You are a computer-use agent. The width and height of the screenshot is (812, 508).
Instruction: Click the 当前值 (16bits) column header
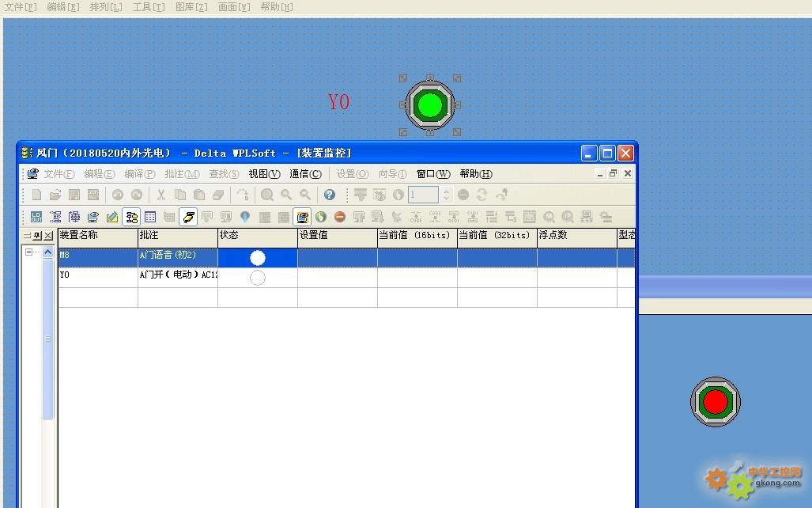click(x=417, y=236)
